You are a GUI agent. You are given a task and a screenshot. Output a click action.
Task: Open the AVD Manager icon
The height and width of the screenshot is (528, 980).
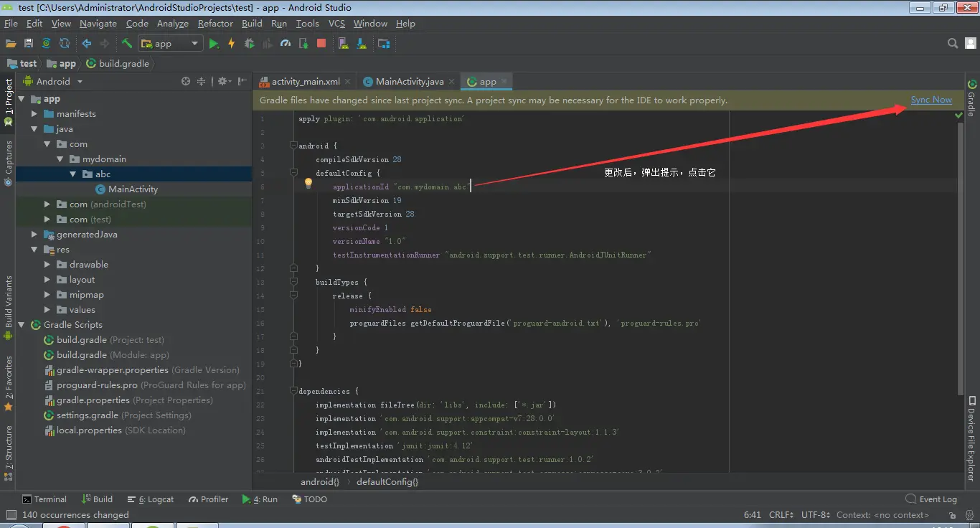tap(344, 44)
